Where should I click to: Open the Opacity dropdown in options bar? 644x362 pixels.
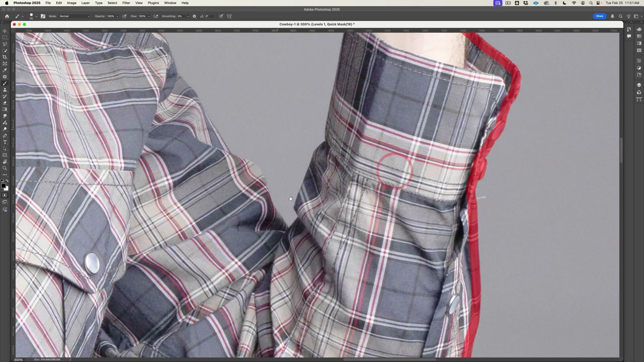tap(117, 16)
